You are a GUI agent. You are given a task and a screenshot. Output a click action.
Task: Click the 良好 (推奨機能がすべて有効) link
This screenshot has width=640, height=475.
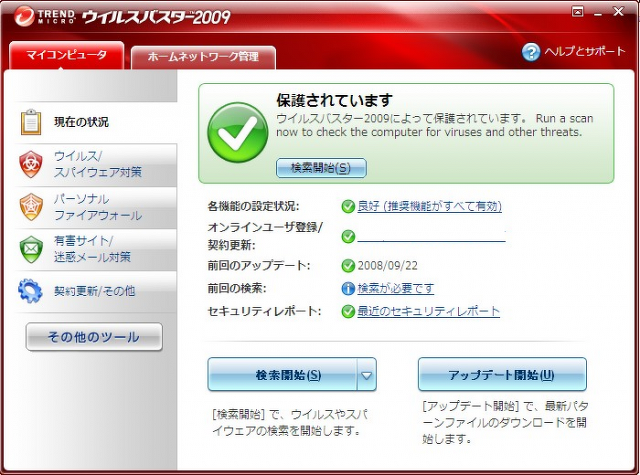(x=429, y=206)
